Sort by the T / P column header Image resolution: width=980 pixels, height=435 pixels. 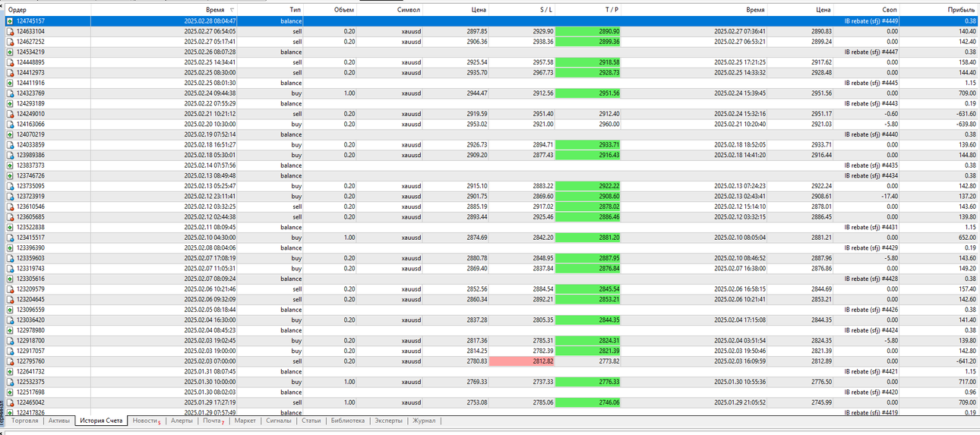588,10
